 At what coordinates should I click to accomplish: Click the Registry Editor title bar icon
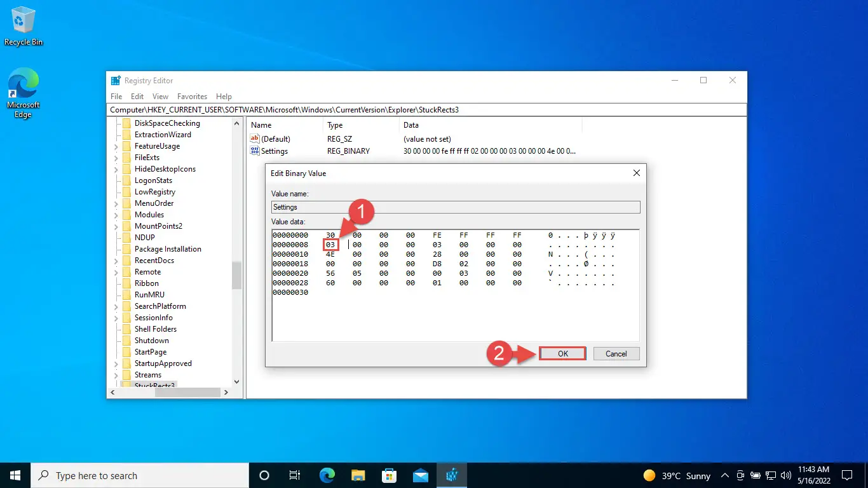pyautogui.click(x=116, y=81)
